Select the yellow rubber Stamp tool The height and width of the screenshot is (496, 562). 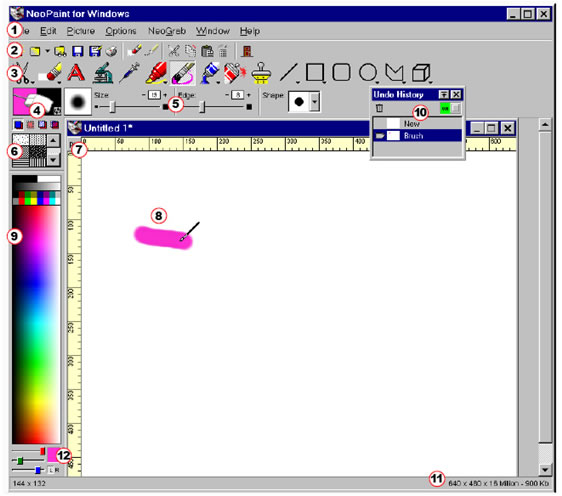[261, 73]
